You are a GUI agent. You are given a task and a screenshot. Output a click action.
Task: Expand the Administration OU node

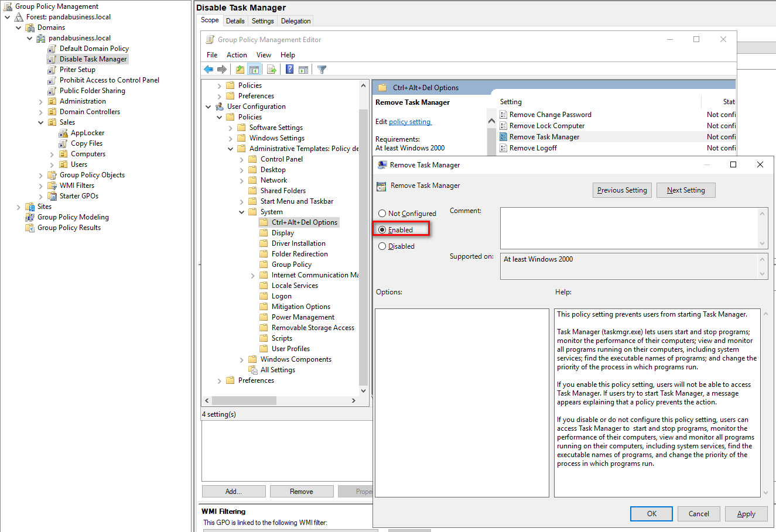41,101
